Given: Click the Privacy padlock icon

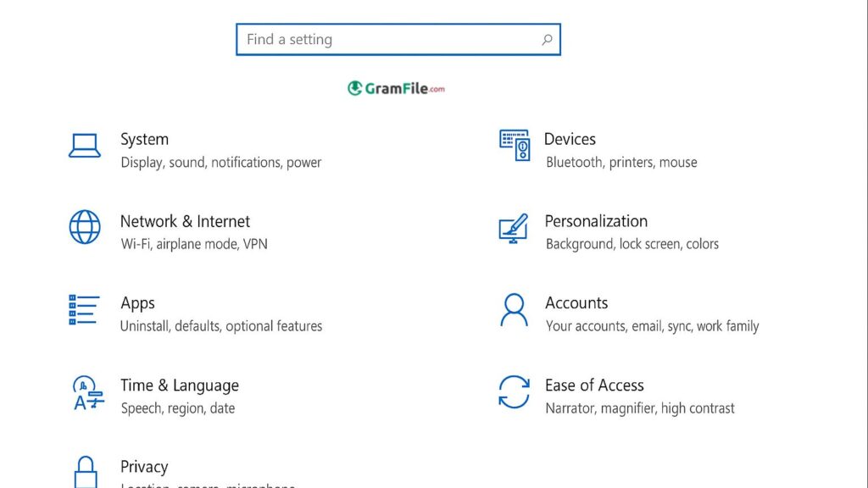Looking at the screenshot, I should (x=85, y=470).
